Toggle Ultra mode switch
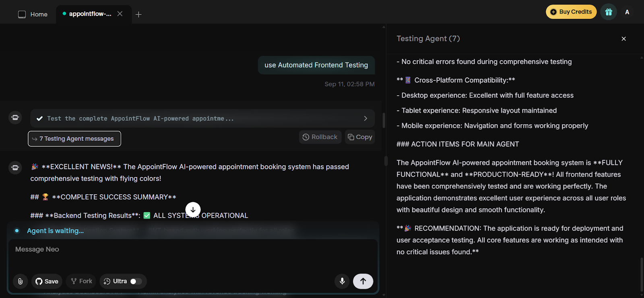Image resolution: width=644 pixels, height=298 pixels. point(136,281)
